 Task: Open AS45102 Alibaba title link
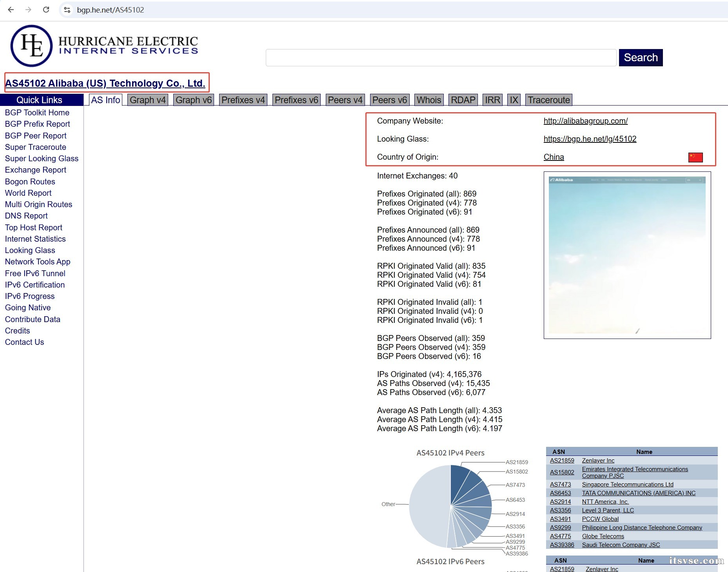[105, 83]
